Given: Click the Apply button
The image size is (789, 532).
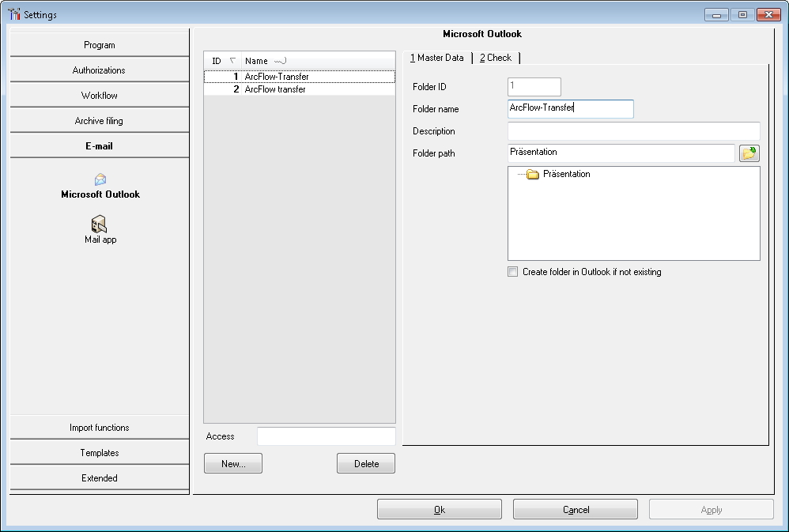Looking at the screenshot, I should [x=712, y=509].
